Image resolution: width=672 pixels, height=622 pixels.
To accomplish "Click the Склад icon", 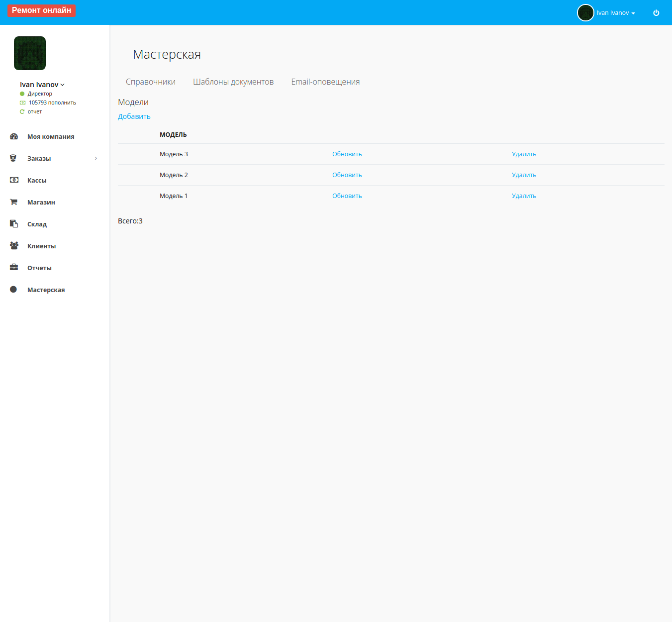I will (14, 224).
